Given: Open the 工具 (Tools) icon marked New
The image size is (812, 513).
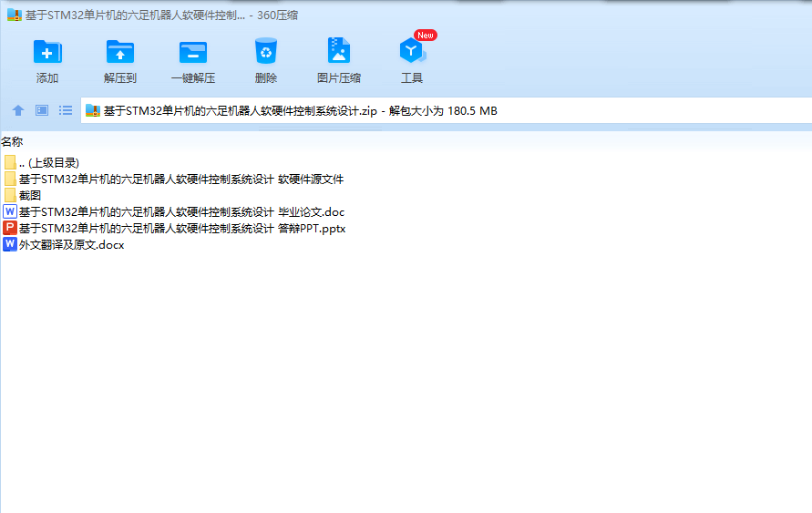Looking at the screenshot, I should click(x=413, y=50).
